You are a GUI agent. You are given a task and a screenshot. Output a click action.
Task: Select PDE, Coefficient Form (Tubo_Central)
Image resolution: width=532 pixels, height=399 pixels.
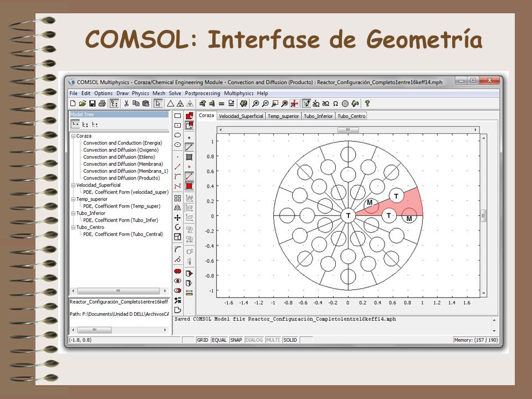coord(123,234)
